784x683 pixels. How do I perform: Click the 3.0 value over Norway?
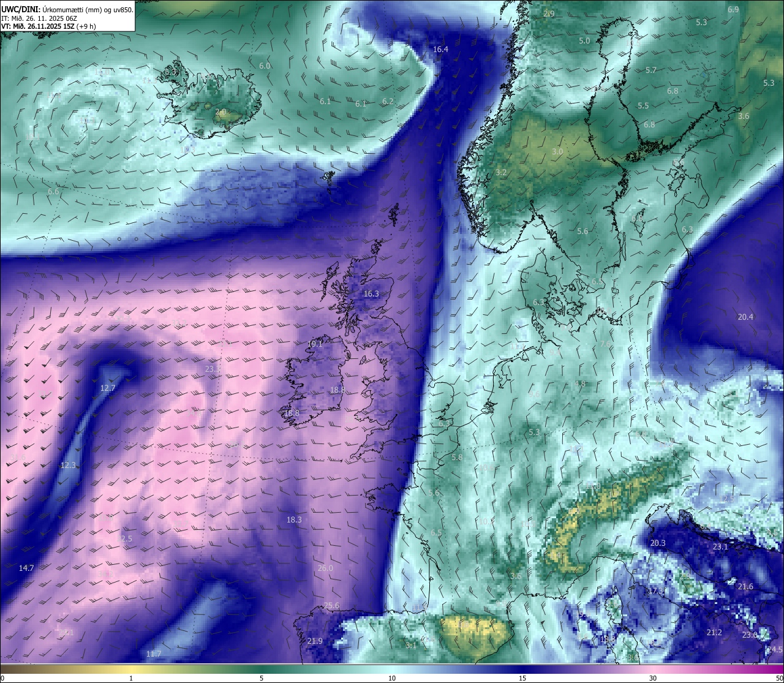(x=557, y=152)
